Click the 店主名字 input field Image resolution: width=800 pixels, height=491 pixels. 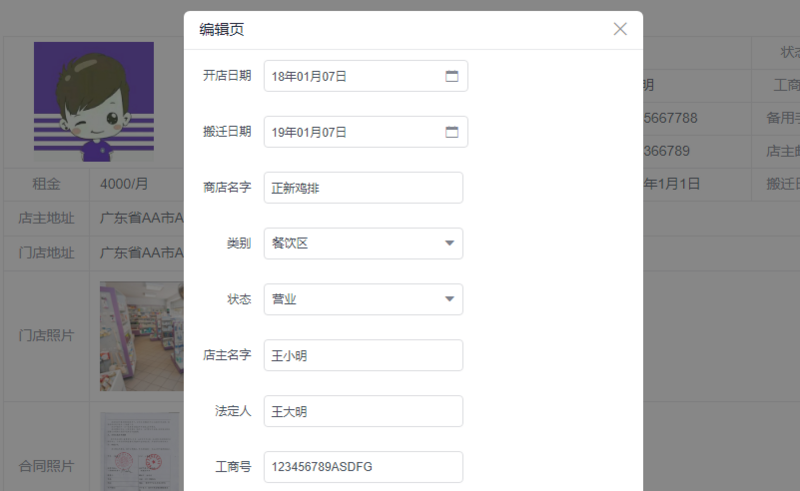tap(363, 355)
